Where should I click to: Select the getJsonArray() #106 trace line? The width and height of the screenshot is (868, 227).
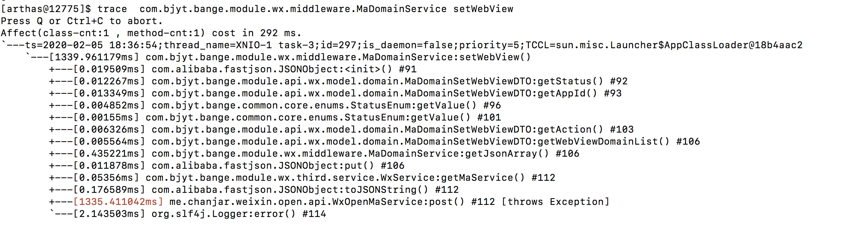314,154
